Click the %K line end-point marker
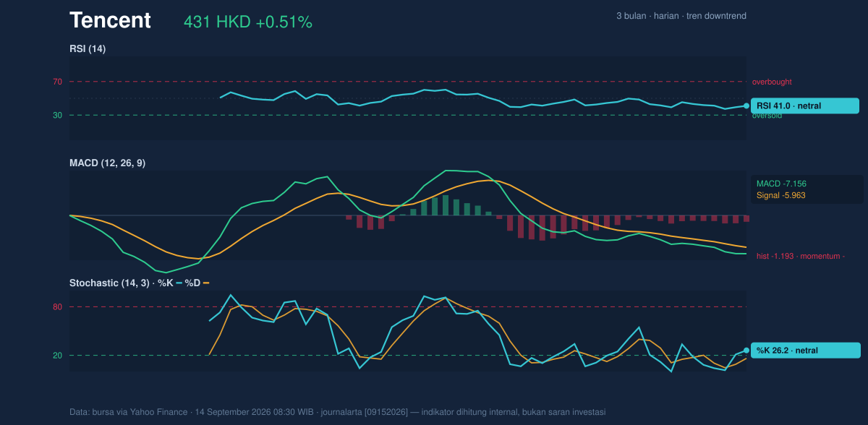This screenshot has width=868, height=425. click(x=746, y=351)
